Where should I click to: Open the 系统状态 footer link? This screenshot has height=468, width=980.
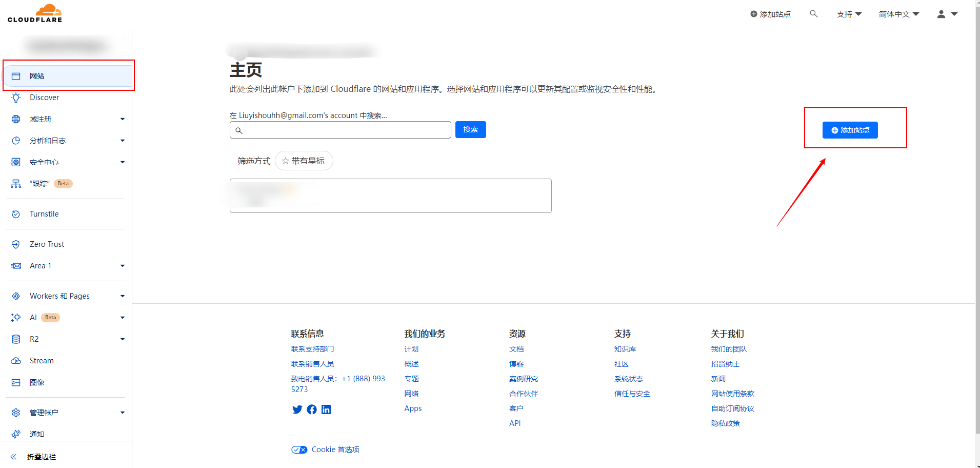pos(628,379)
